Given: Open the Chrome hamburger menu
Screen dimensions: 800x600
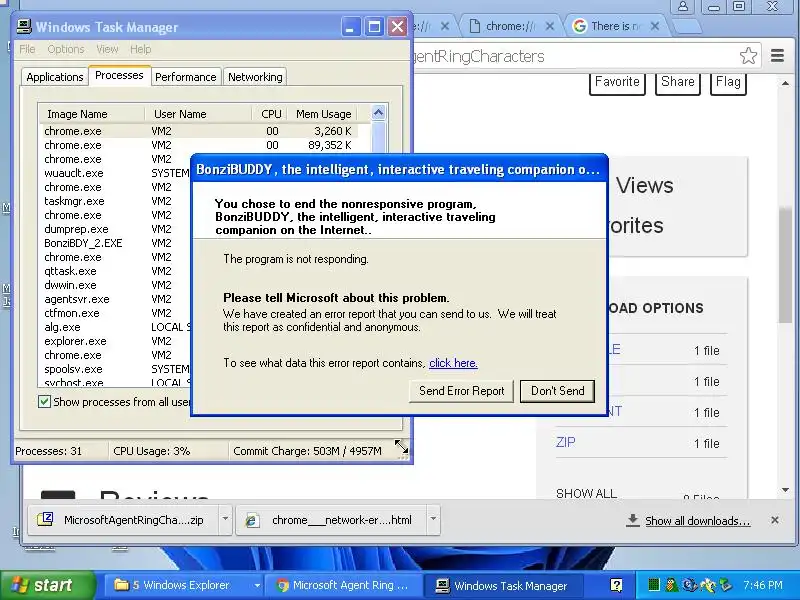Looking at the screenshot, I should click(777, 56).
